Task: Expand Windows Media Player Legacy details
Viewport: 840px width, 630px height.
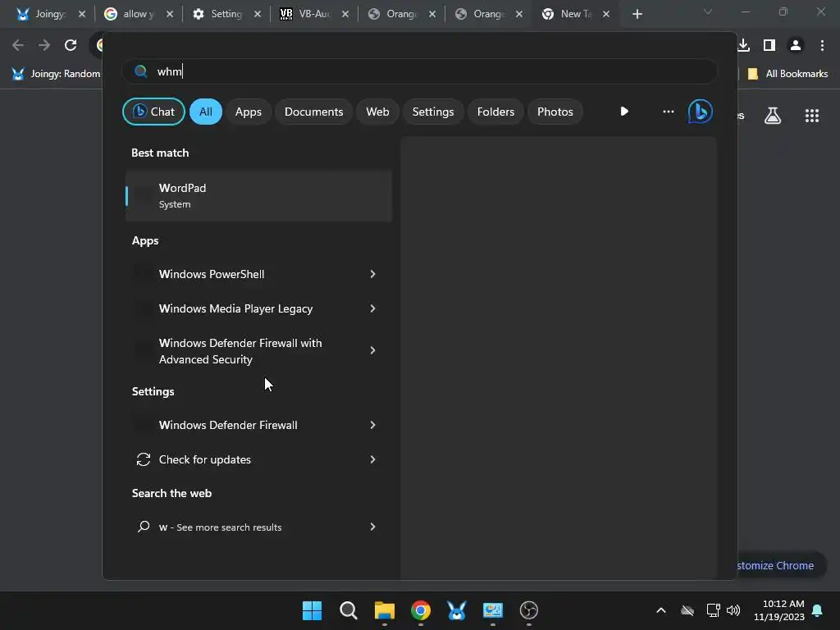Action: point(372,308)
